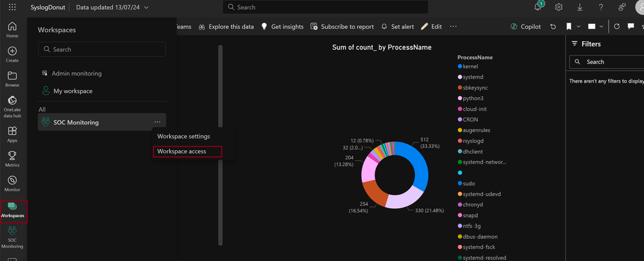This screenshot has width=644, height=261.
Task: Launch Copilot from the report toolbar
Action: [x=526, y=26]
